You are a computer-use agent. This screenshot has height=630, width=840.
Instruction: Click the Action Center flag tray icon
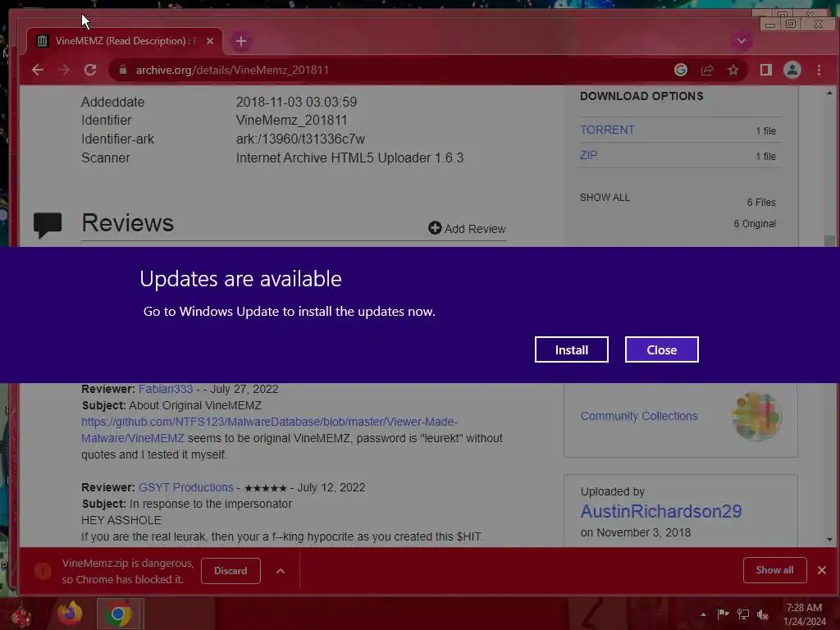pos(724,614)
